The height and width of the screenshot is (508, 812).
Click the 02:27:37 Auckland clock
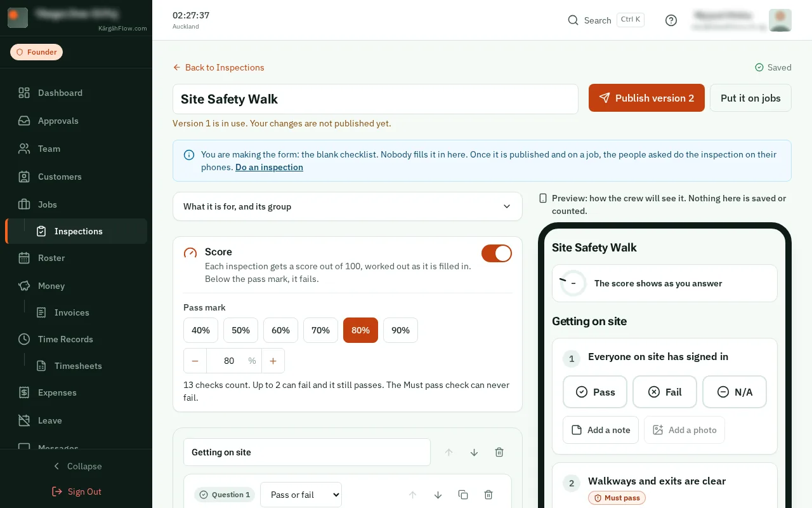pyautogui.click(x=191, y=20)
